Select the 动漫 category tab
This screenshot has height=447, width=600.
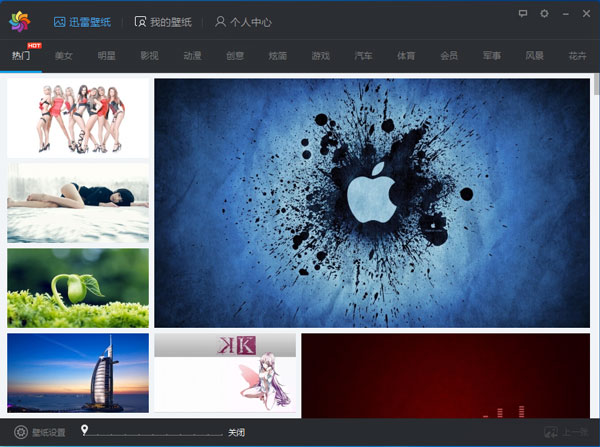click(192, 56)
